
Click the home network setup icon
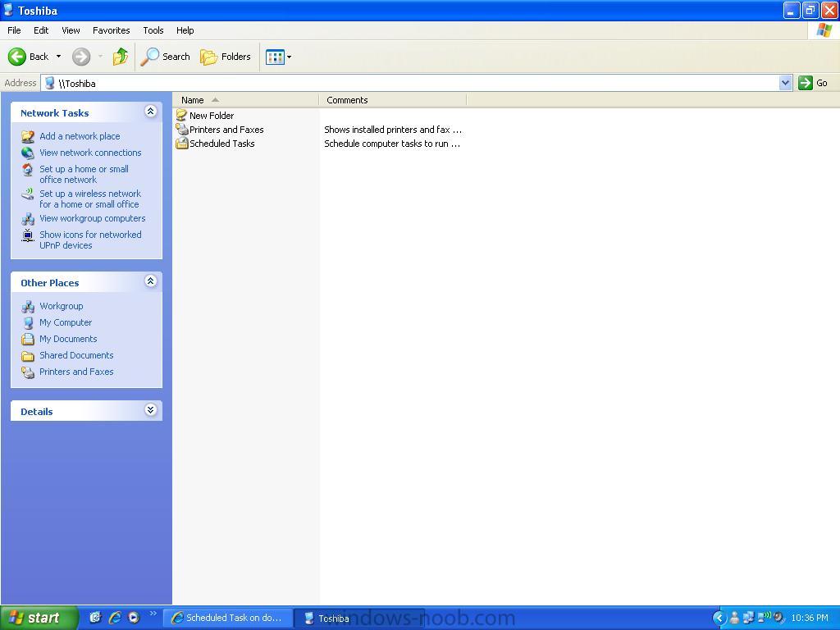(x=28, y=169)
